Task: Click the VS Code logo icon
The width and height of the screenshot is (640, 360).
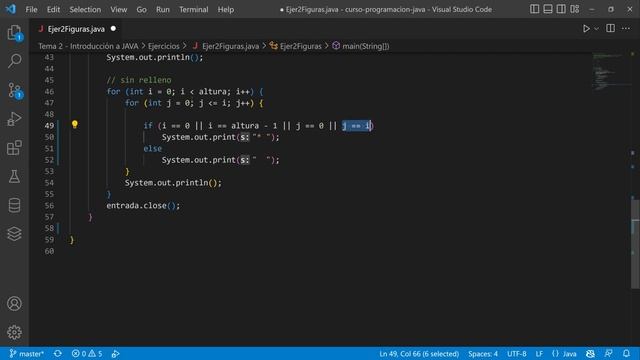Action: coord(11,9)
